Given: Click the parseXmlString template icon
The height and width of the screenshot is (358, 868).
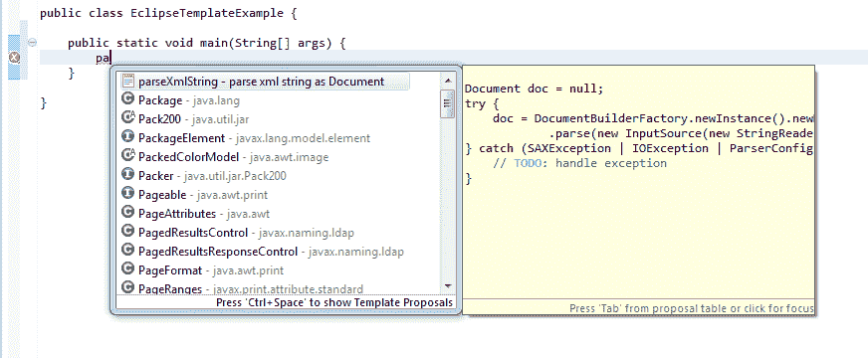Looking at the screenshot, I should [128, 82].
